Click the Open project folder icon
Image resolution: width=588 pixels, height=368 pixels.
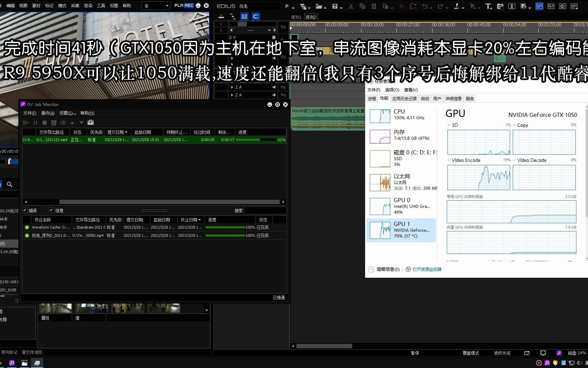tap(319, 6)
